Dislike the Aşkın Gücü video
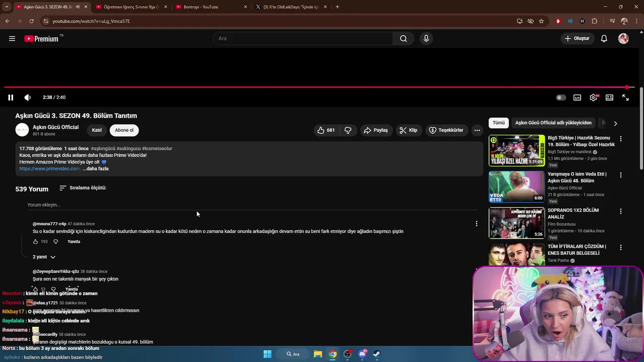Viewport: 644px width, 362px height. (348, 130)
